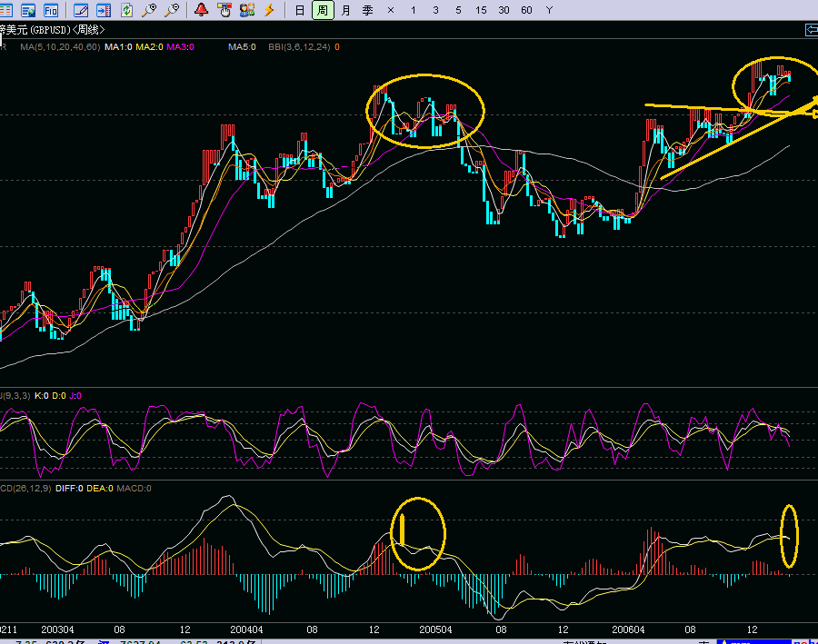Switch to 1-minute chart period
The height and width of the screenshot is (644, 818).
click(414, 10)
